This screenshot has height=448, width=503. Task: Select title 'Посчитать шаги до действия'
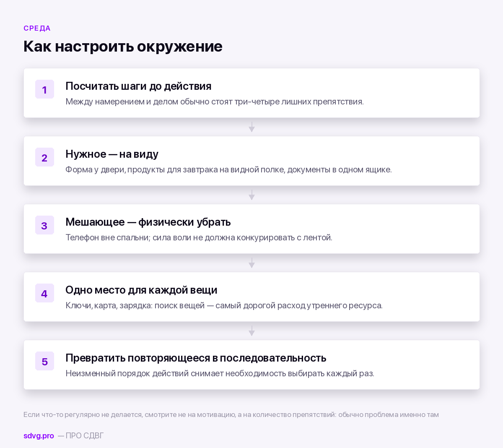138,86
